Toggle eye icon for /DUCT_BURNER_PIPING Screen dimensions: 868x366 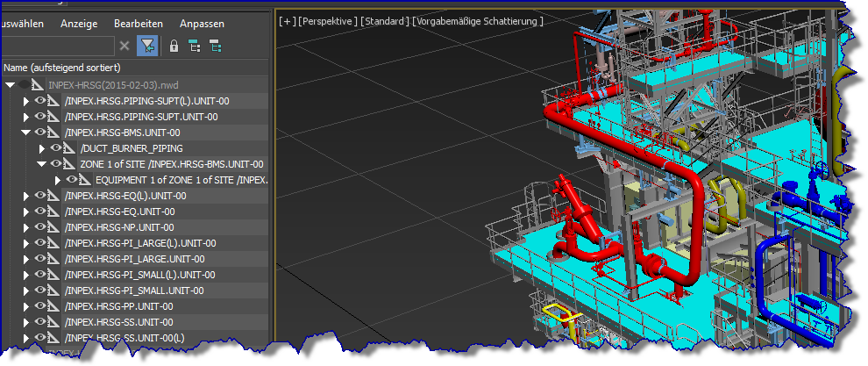[x=56, y=148]
